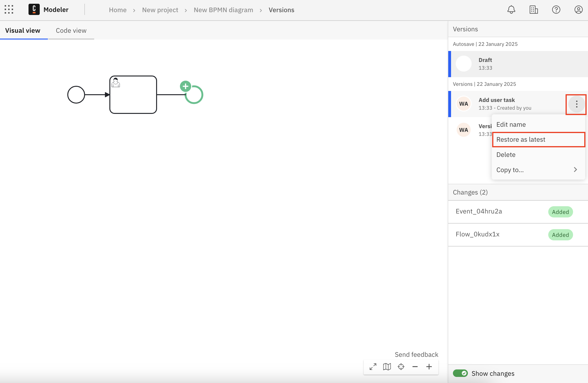Click the Added badge for Event_04hru2a
The image size is (588, 383).
(560, 212)
